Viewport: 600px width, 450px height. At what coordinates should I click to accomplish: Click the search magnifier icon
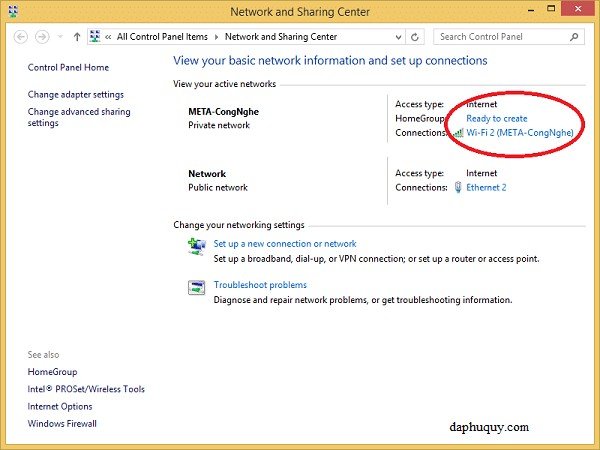(x=574, y=37)
